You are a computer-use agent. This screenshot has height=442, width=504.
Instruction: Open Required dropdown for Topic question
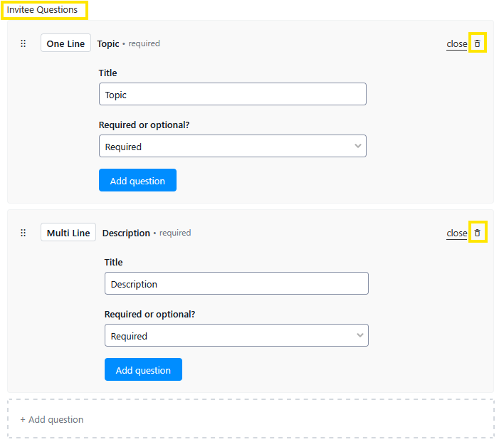pyautogui.click(x=232, y=146)
